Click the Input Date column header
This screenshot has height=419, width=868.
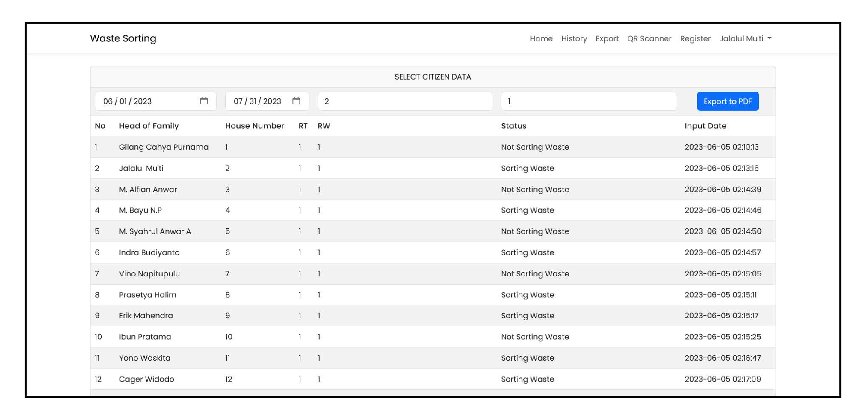click(705, 126)
